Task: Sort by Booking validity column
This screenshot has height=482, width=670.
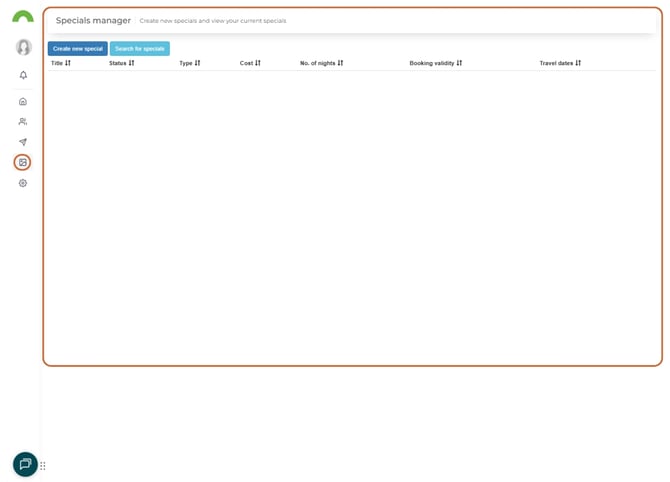Action: tap(436, 63)
